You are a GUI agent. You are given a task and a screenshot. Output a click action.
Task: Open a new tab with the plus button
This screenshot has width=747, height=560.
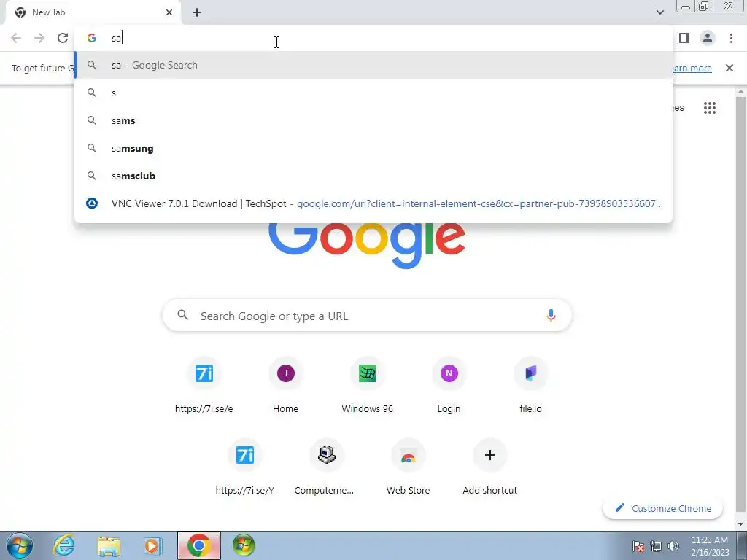[x=197, y=12]
